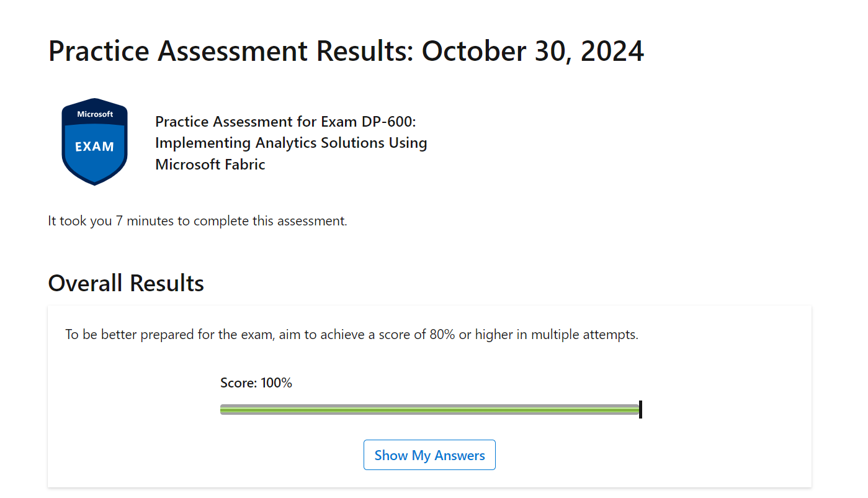Click the "Implementing Analytics Solutions Using Microsoft Fabric" text
The width and height of the screenshot is (868, 498).
pyautogui.click(x=291, y=153)
